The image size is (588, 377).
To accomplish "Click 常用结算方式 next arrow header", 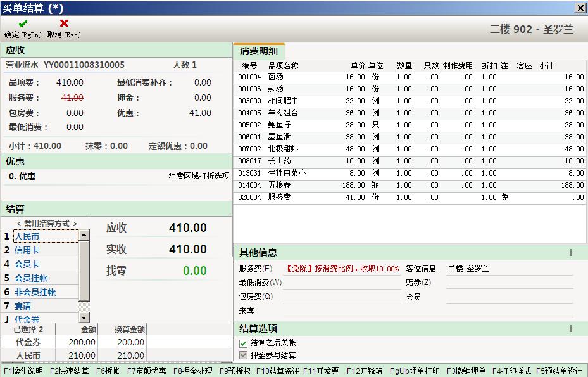I will coord(75,224).
